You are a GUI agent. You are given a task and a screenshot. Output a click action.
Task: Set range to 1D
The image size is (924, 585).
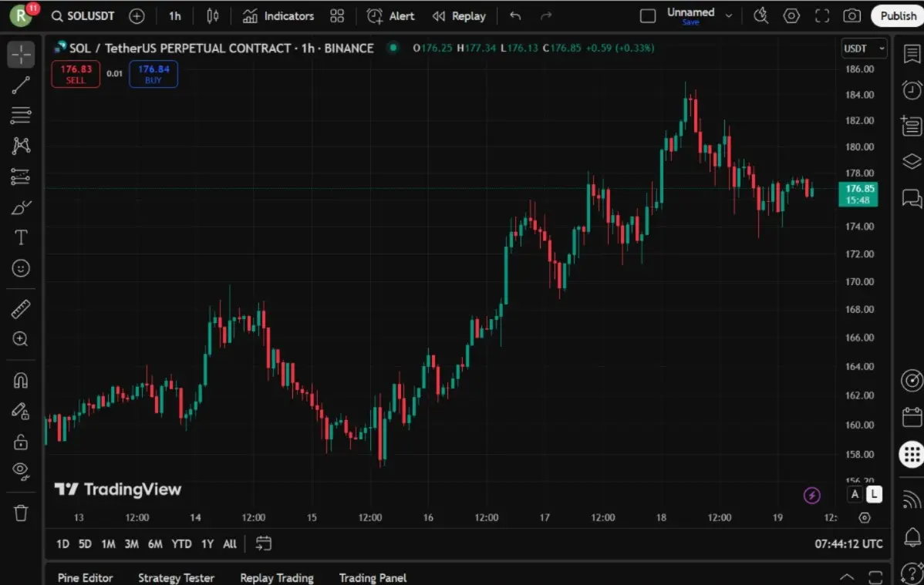click(62, 543)
